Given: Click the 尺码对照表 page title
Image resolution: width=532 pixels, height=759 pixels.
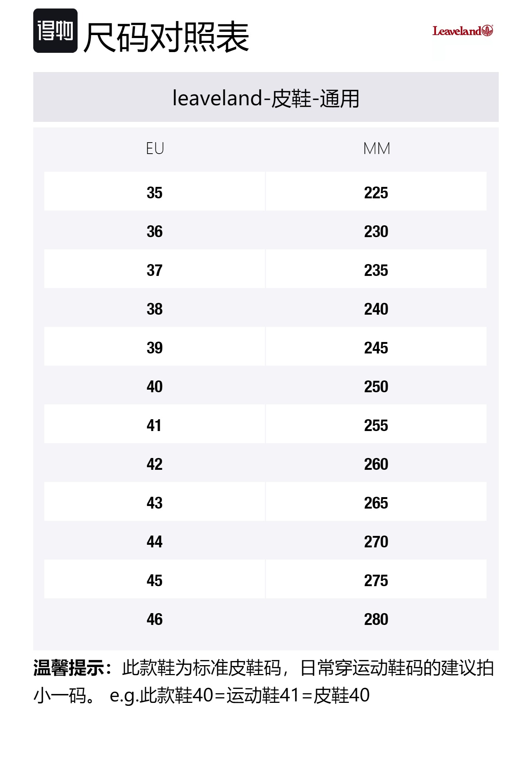Looking at the screenshot, I should pyautogui.click(x=167, y=37).
